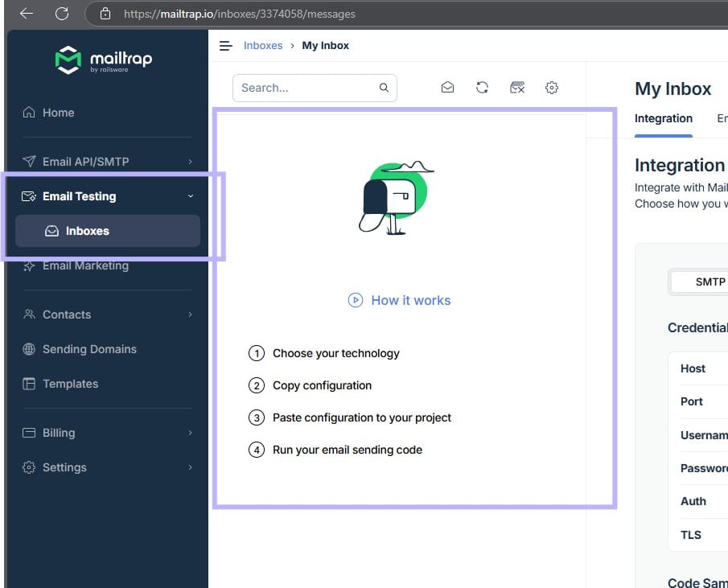The height and width of the screenshot is (588, 728).
Task: Click the browser back arrow
Action: tap(27, 14)
